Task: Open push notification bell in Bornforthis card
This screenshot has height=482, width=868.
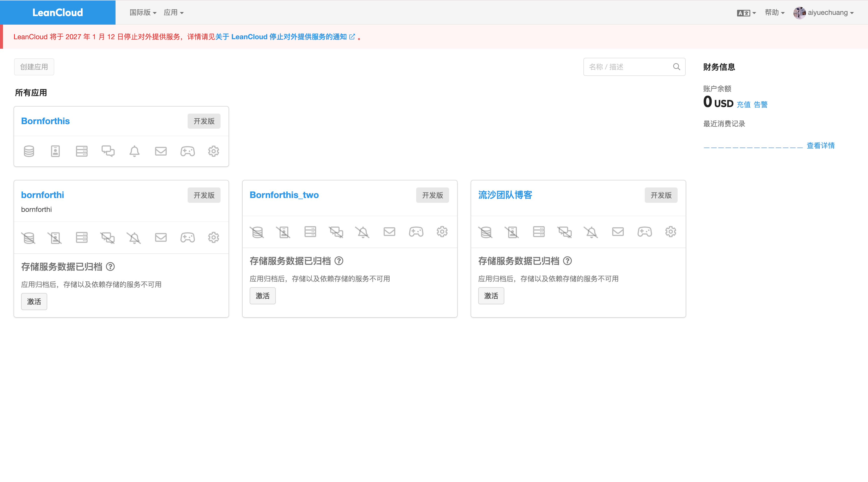Action: coord(134,151)
